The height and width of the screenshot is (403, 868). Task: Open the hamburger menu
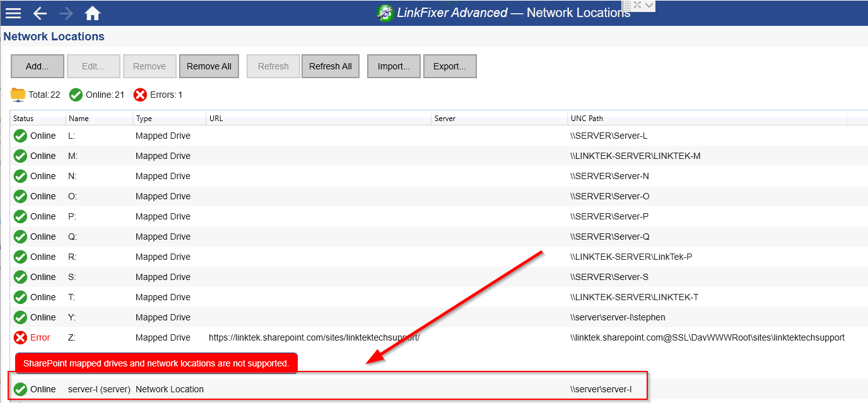pos(13,13)
